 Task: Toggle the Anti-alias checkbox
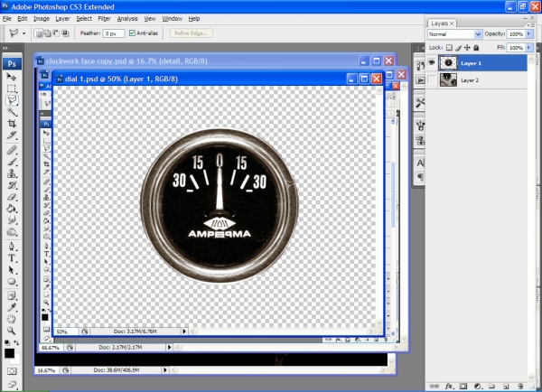tap(132, 33)
